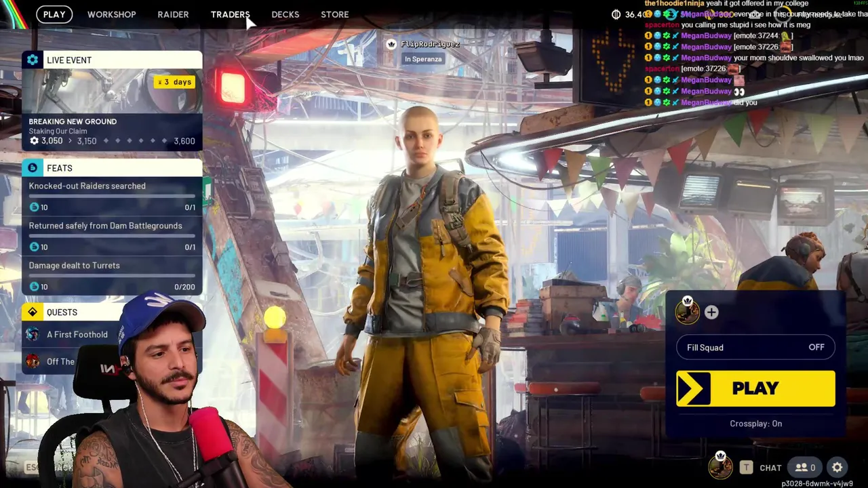Click the reward coin icon under Knocked-out Raiders
The width and height of the screenshot is (868, 488).
tap(34, 207)
